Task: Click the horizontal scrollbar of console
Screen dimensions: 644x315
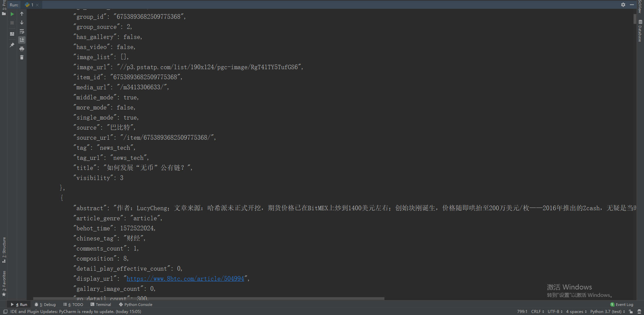Action: (209, 298)
